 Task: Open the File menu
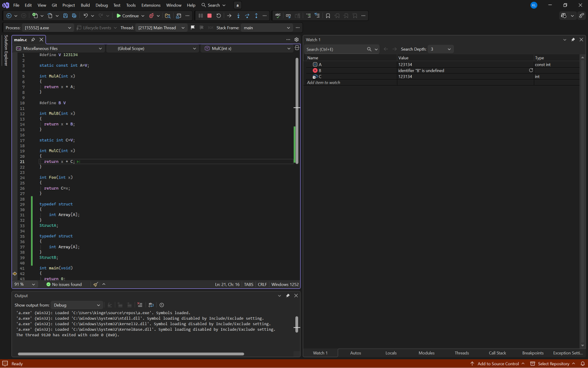[x=16, y=5]
